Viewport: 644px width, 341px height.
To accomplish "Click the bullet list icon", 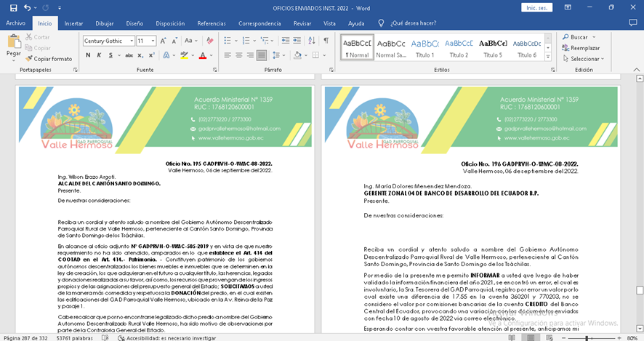I will (x=228, y=41).
